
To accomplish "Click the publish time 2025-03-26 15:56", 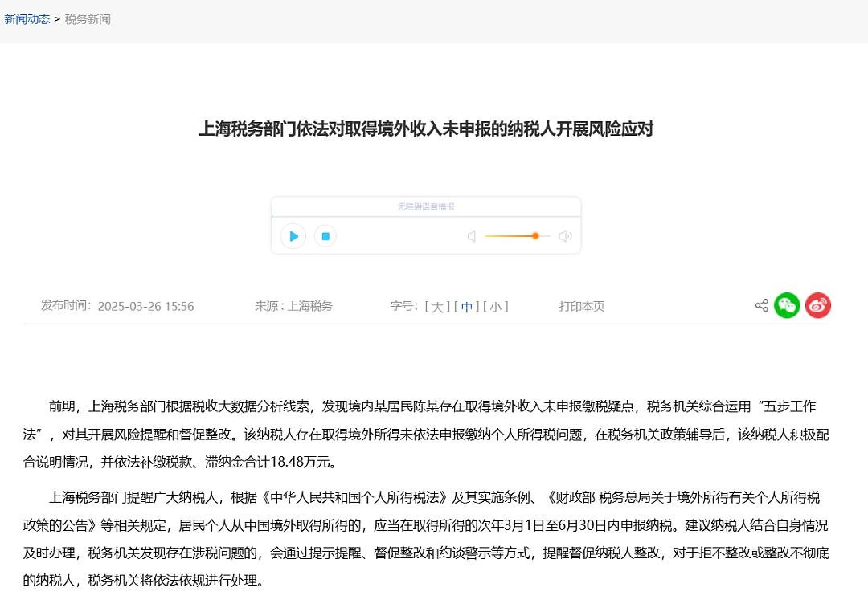I will [145, 307].
